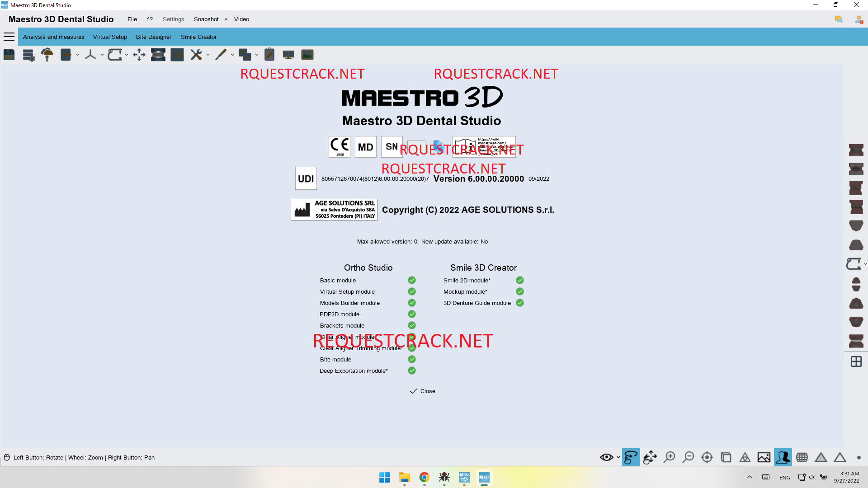This screenshot has height=488, width=868.
Task: Open the Settings menu
Action: coord(173,19)
